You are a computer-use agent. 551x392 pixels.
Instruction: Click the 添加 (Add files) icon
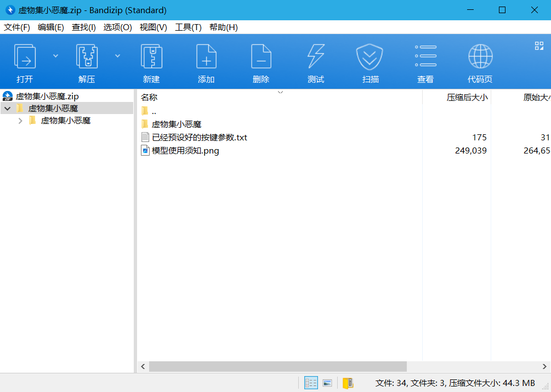(x=206, y=56)
